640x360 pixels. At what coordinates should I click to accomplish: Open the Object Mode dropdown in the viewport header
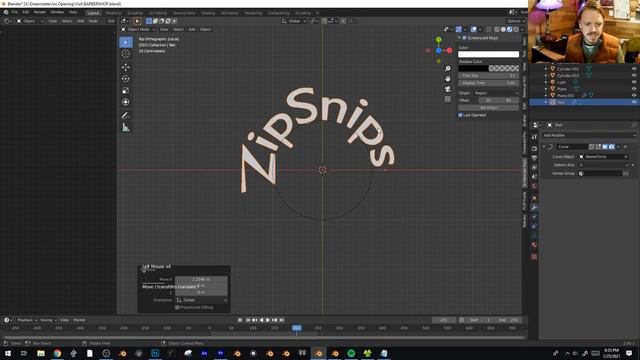[x=138, y=29]
